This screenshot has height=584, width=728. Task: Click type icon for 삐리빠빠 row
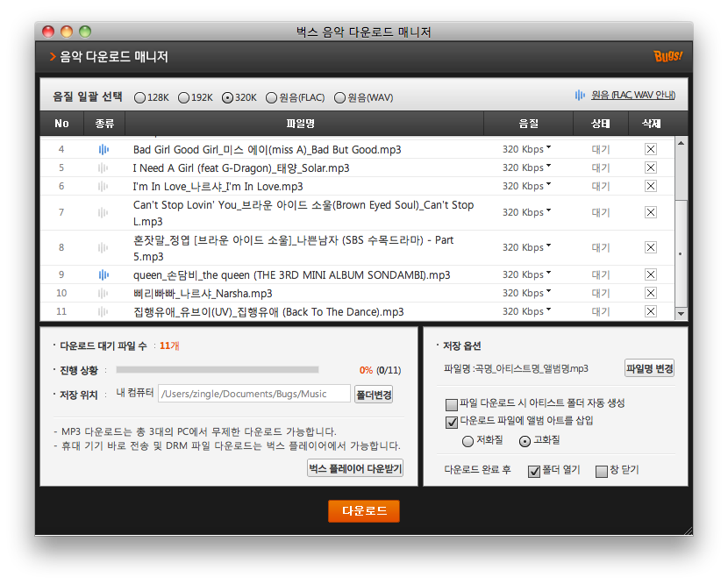coord(103,294)
